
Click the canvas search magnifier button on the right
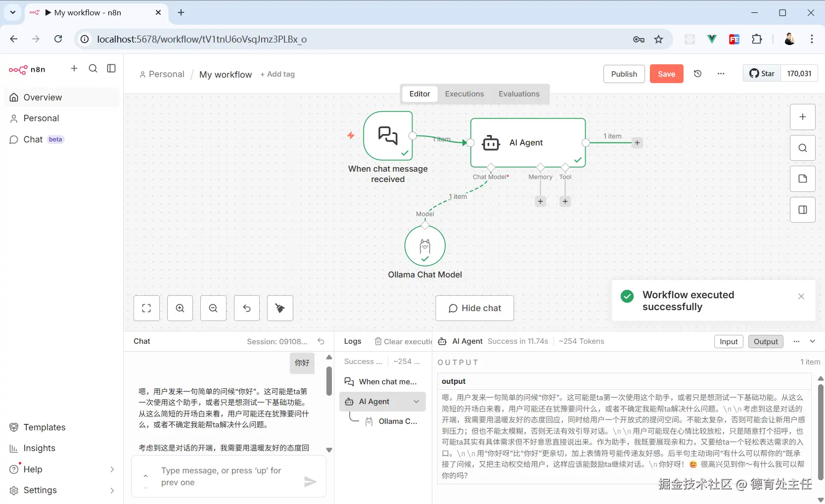(x=803, y=148)
